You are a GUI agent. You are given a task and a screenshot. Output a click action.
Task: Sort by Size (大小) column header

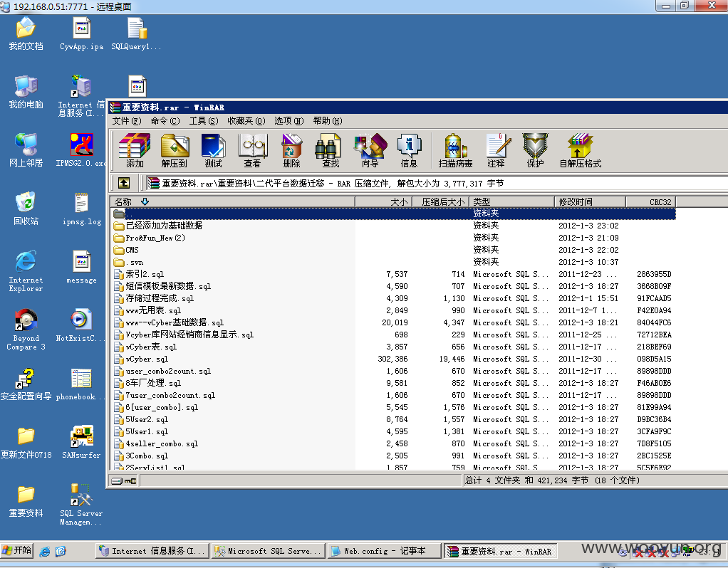(383, 201)
